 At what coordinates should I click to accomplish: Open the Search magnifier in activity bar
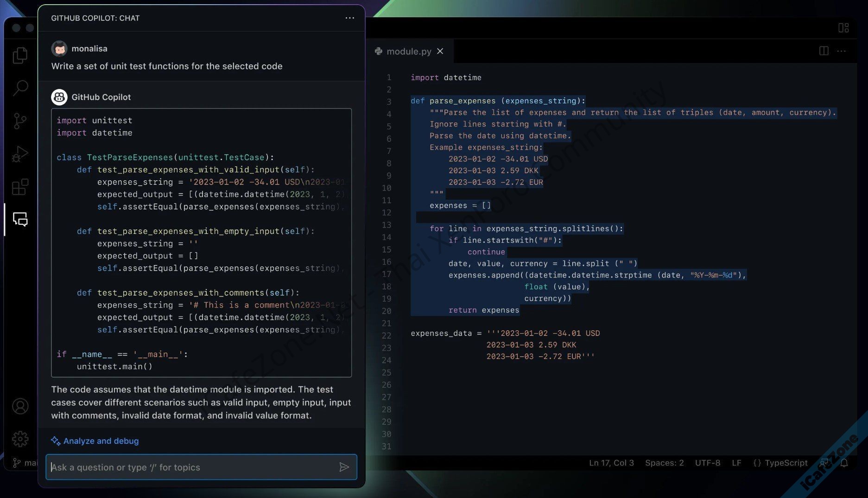click(x=20, y=88)
